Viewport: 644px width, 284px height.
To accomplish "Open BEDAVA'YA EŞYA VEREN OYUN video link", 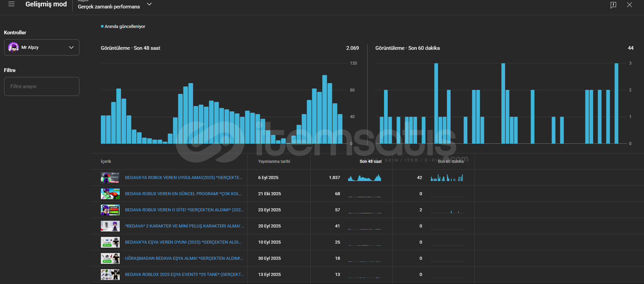I will coord(183,242).
